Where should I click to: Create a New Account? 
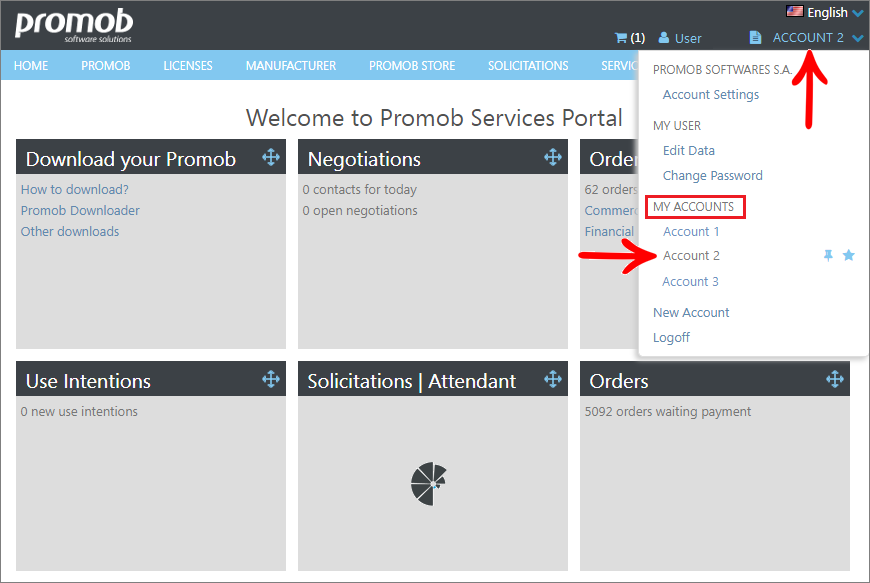pos(691,312)
